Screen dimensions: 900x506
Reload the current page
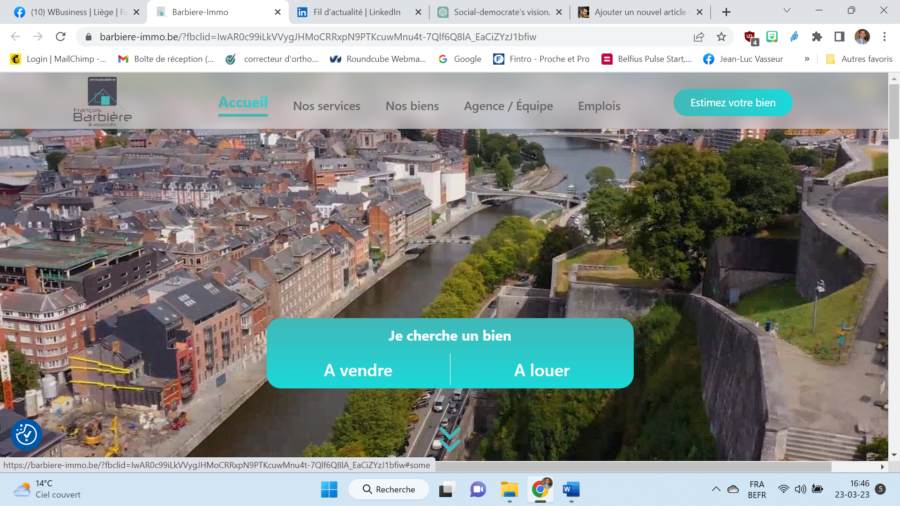pos(60,37)
